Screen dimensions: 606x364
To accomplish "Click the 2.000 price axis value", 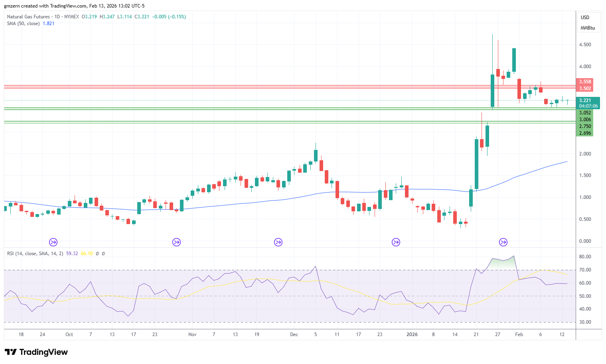I will (x=585, y=154).
